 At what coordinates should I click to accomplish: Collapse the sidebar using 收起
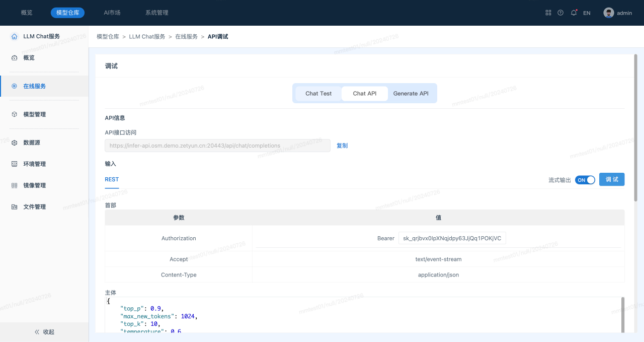(x=44, y=332)
